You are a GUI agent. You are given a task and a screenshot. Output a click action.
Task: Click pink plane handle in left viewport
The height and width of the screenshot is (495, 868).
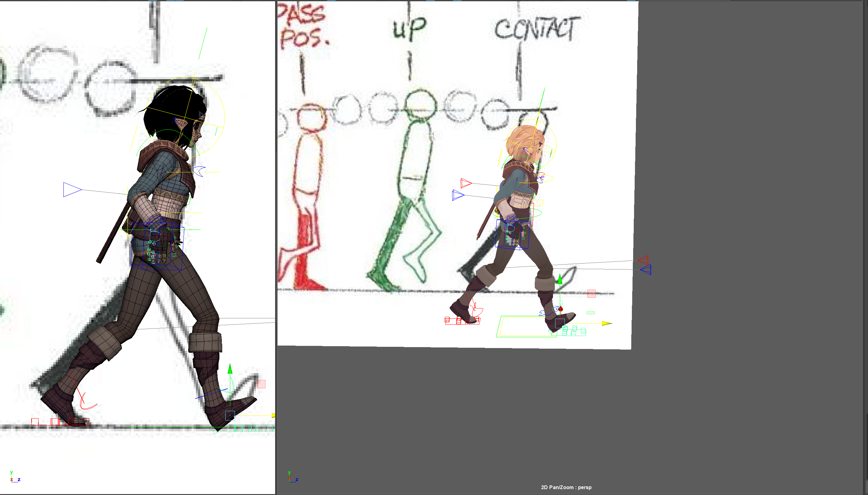pyautogui.click(x=261, y=384)
